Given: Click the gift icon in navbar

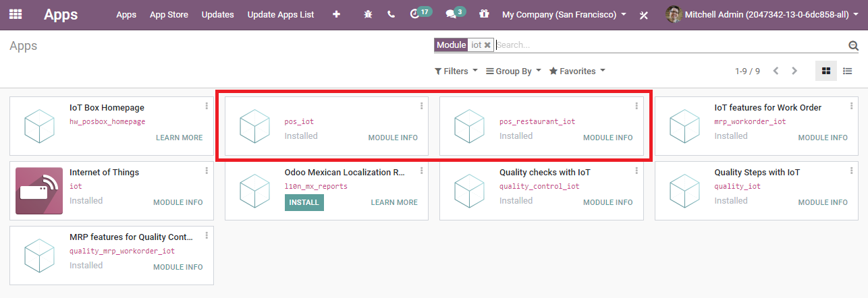Looking at the screenshot, I should pos(484,14).
